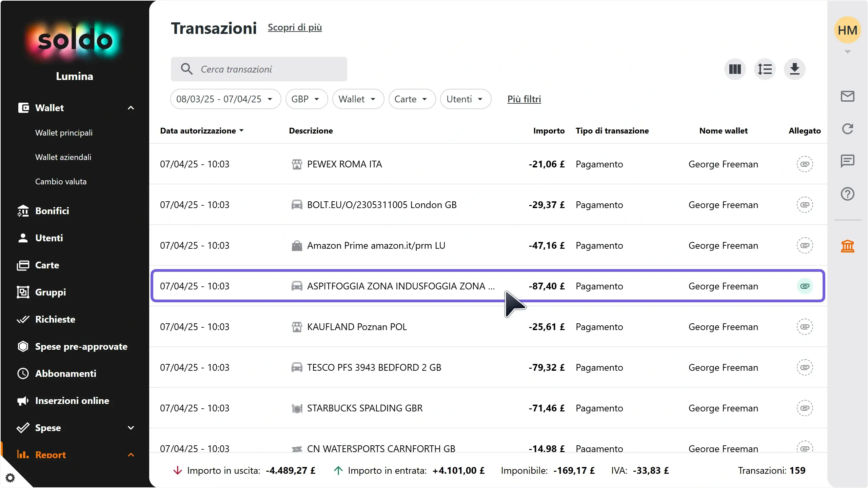The height and width of the screenshot is (488, 868).
Task: Click attachment icon for STARBUCKS SPALDING row
Action: [805, 408]
